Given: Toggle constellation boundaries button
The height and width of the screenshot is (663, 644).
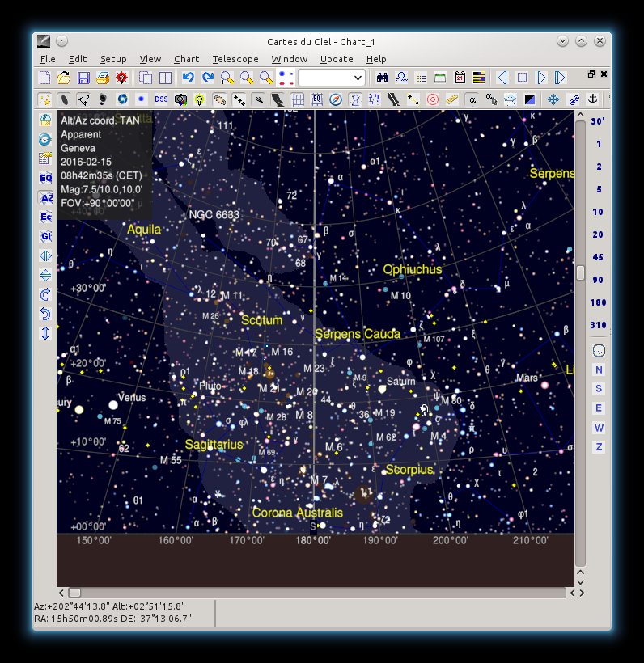Looking at the screenshot, I should 374,99.
